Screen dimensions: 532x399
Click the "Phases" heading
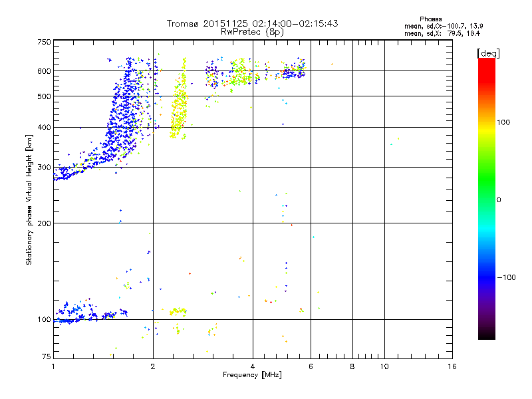pos(430,19)
